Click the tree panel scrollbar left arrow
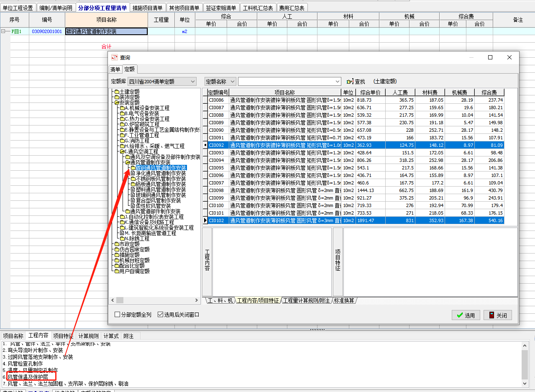This screenshot has width=535, height=392. coord(112,300)
